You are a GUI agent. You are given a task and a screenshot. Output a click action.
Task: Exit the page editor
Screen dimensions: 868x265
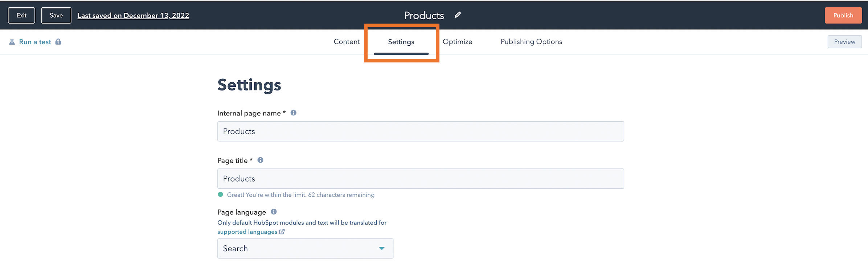(21, 15)
